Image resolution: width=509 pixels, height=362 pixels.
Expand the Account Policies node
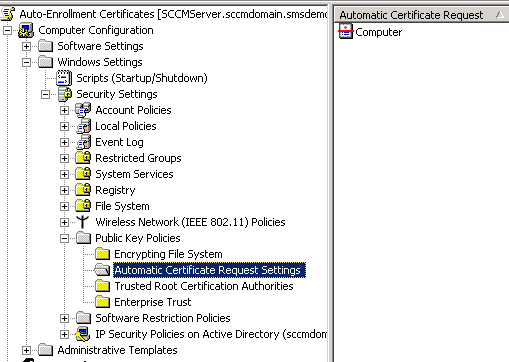tap(64, 111)
